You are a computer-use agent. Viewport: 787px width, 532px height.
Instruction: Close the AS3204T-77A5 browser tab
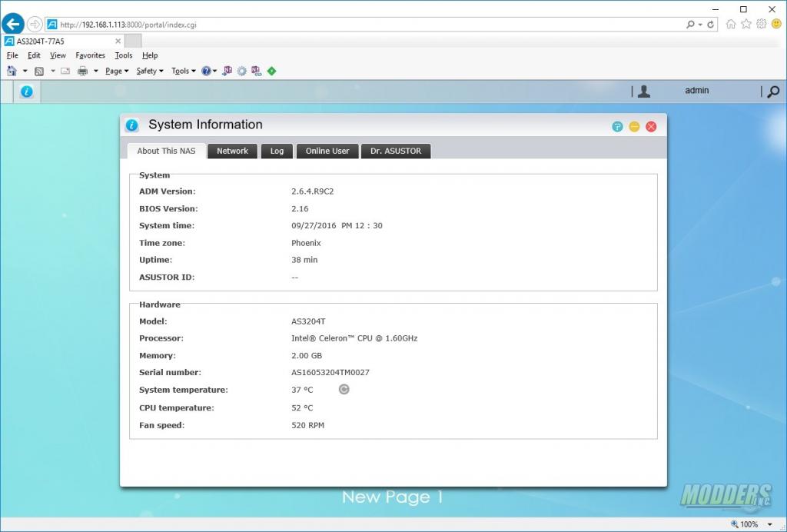(x=118, y=41)
